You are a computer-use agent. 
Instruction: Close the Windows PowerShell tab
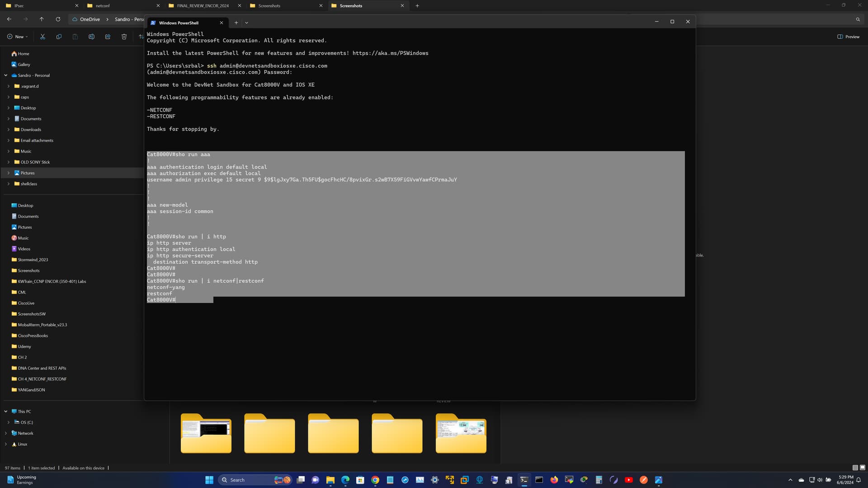[x=222, y=23]
